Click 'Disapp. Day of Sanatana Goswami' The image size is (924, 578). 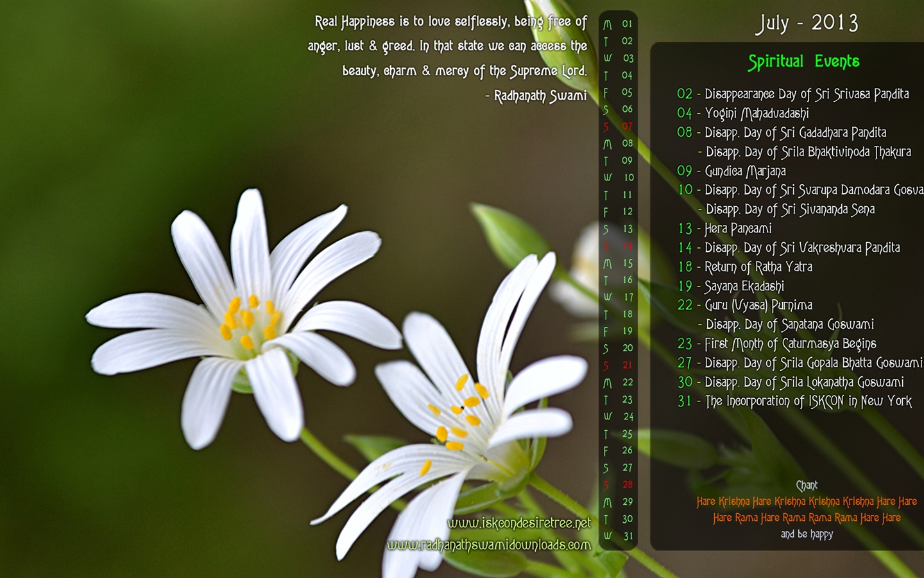[x=790, y=324]
